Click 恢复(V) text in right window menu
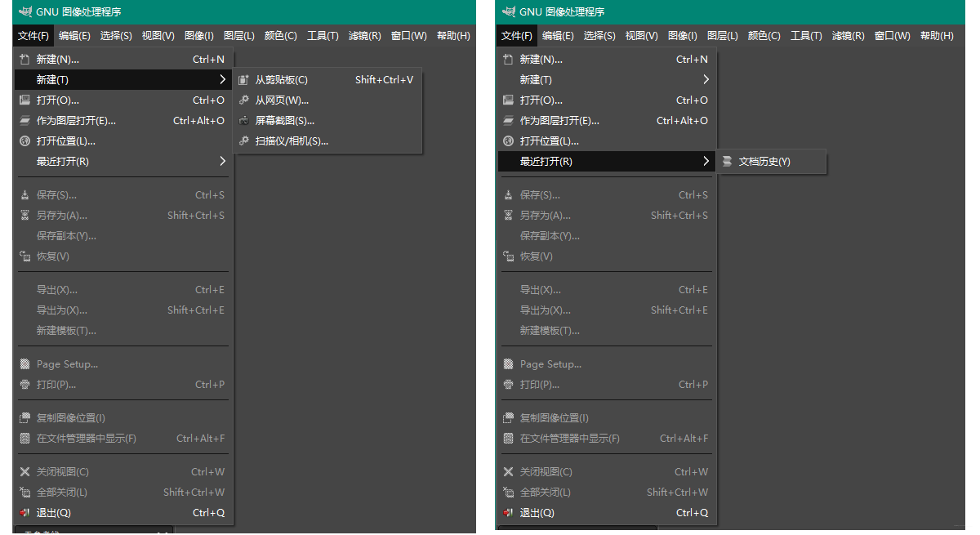The height and width of the screenshot is (535, 980). (537, 256)
